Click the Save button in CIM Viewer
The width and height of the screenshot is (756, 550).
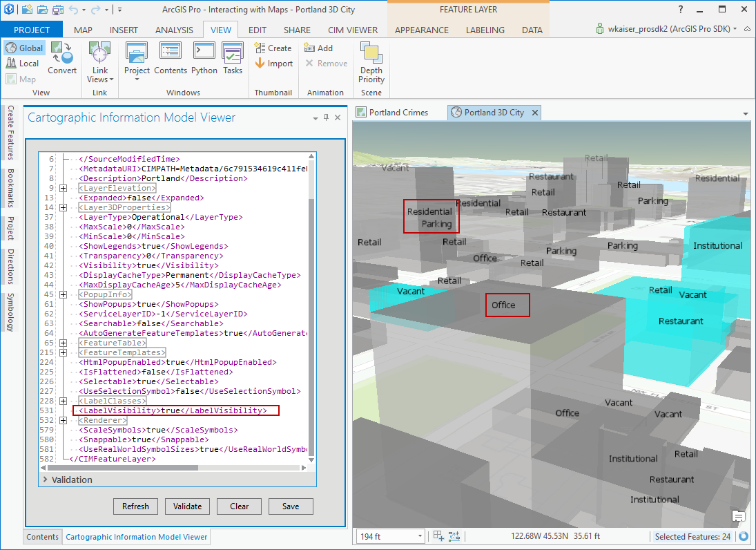[x=291, y=506]
